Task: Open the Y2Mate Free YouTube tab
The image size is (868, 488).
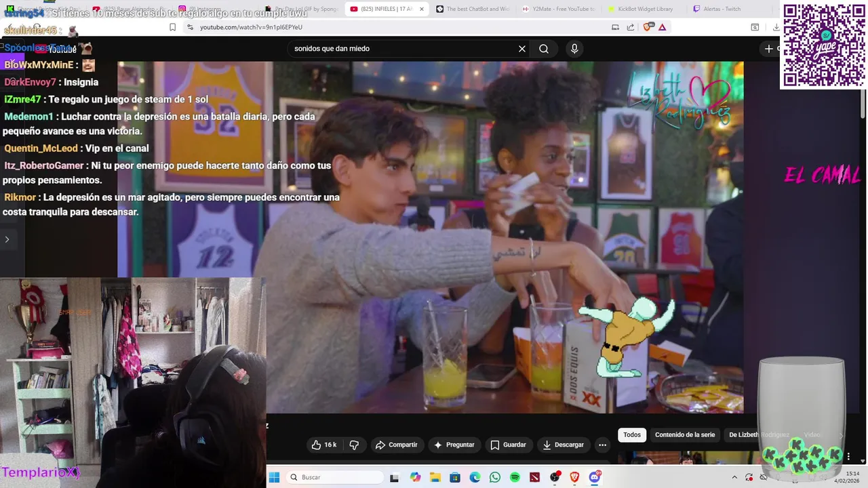Action: (x=558, y=9)
